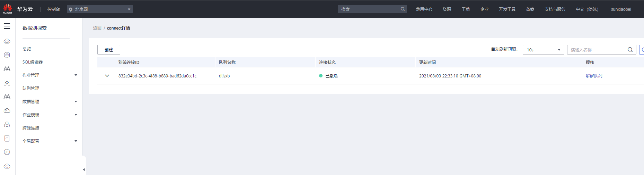Open 资源 in the top bar
Image resolution: width=644 pixels, height=175 pixels.
pos(447,9)
